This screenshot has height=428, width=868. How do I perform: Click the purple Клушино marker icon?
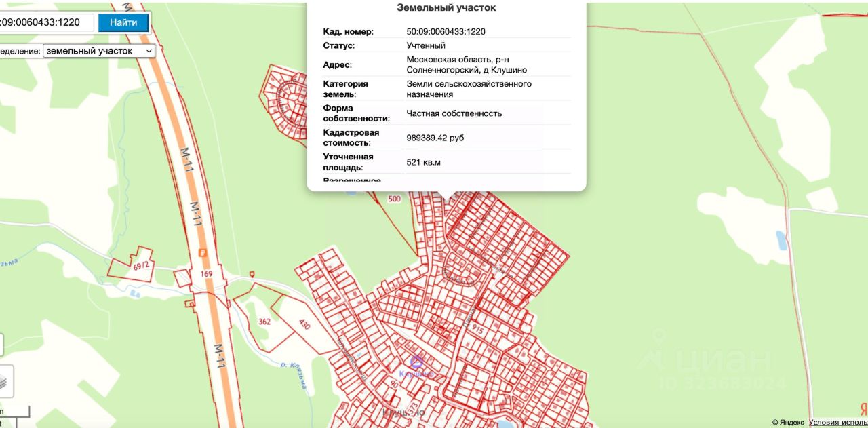(x=417, y=362)
